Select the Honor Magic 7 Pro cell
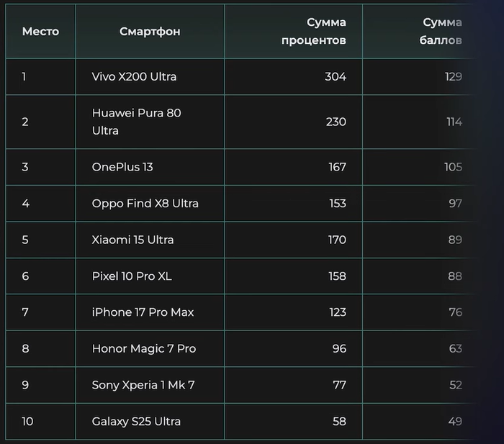Image resolution: width=504 pixels, height=444 pixels. click(x=143, y=348)
